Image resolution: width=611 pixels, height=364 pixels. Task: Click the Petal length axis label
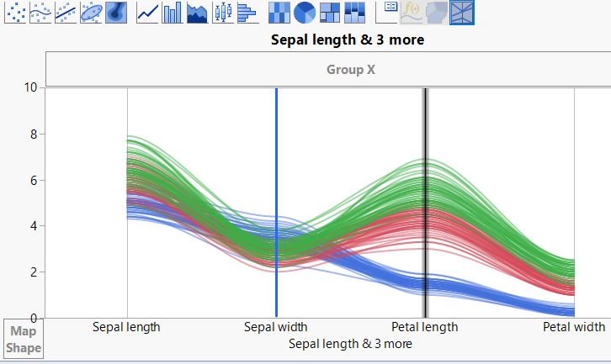coord(425,327)
